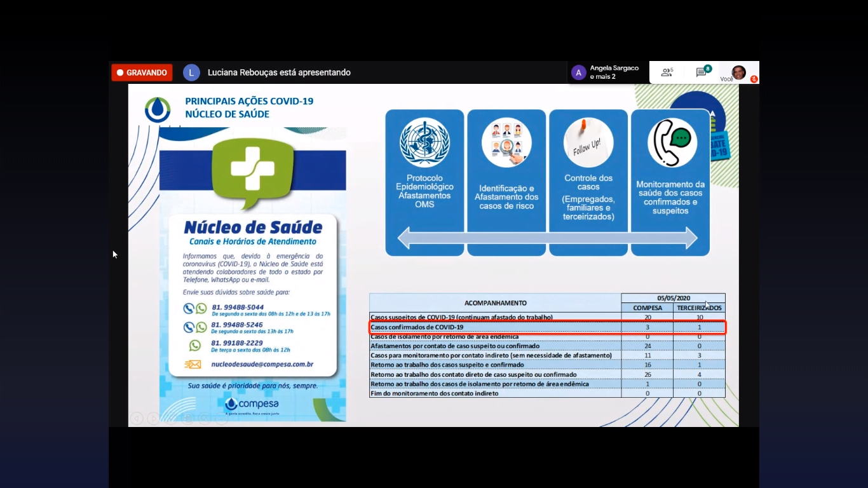The image size is (868, 488).
Task: Open the participants list people icon
Action: point(666,72)
